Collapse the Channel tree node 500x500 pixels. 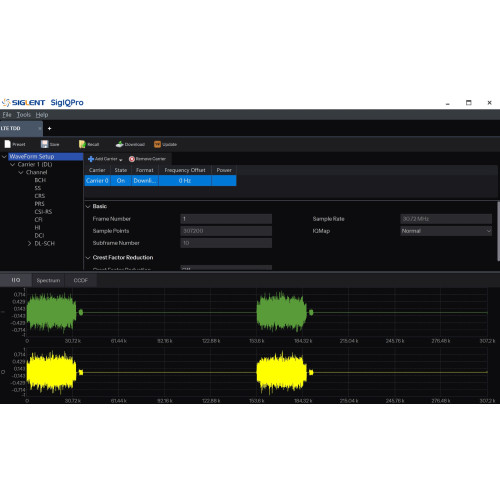click(21, 172)
